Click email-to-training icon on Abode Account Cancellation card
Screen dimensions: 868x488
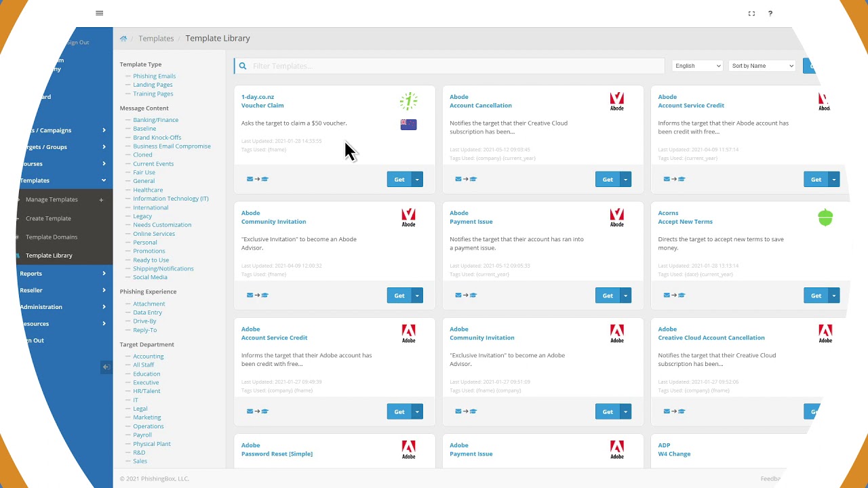[466, 180]
